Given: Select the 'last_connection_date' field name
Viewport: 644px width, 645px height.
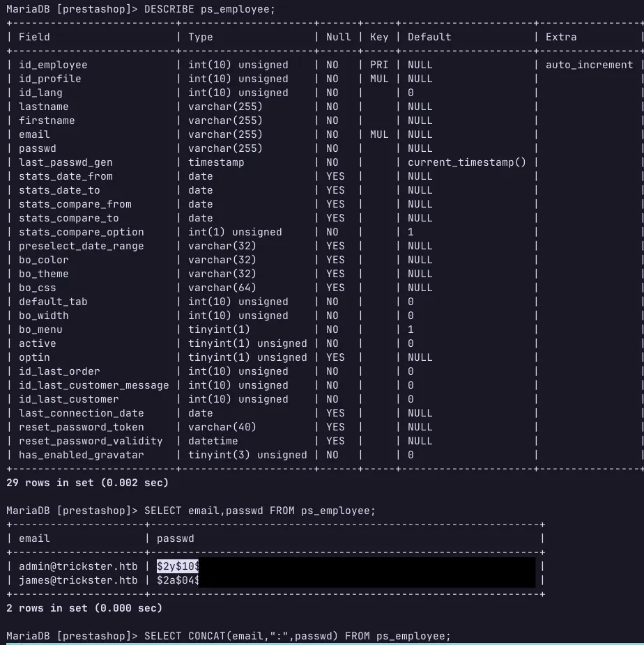Looking at the screenshot, I should click(82, 414).
